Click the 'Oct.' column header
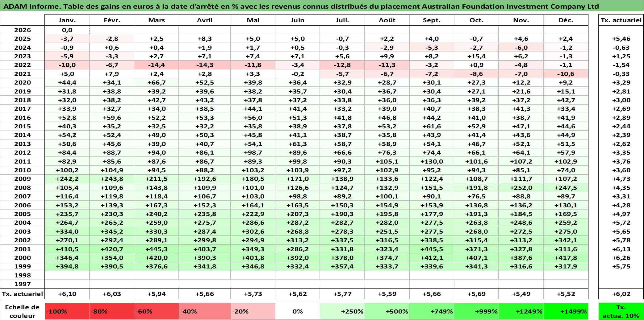644x320 pixels. click(476, 20)
